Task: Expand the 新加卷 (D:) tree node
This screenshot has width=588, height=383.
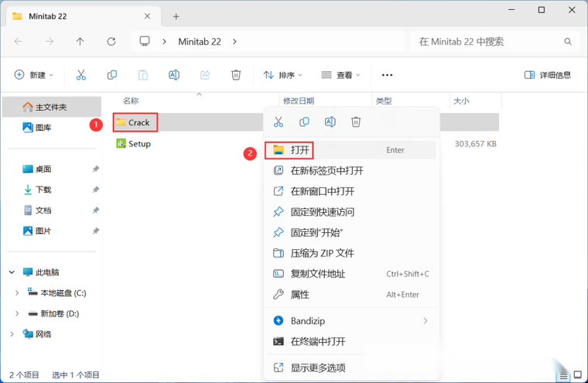Action: pos(17,313)
